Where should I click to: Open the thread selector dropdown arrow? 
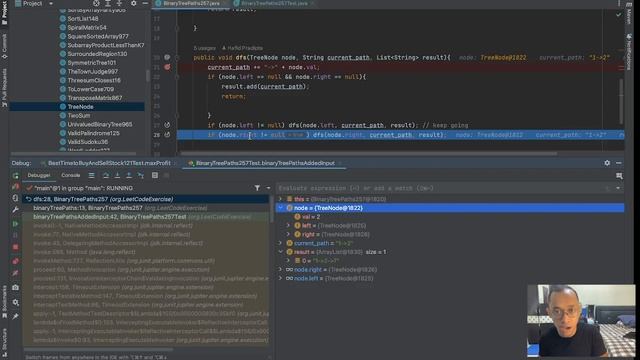point(268,188)
